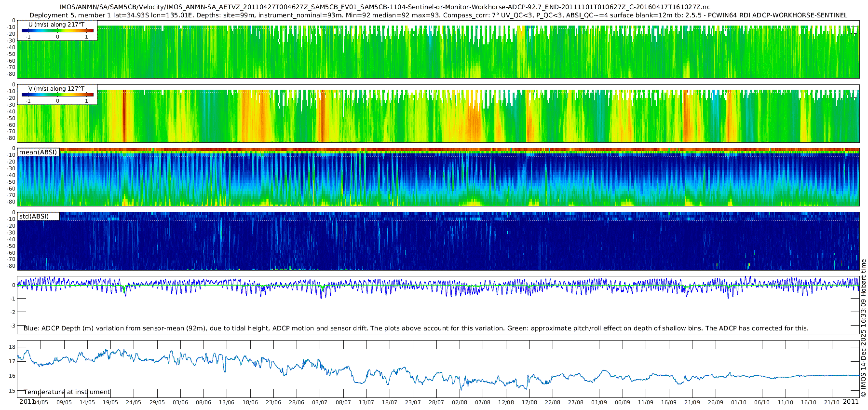Click the 01/09 date tick label
The width and height of the screenshot is (868, 410).
(x=599, y=402)
